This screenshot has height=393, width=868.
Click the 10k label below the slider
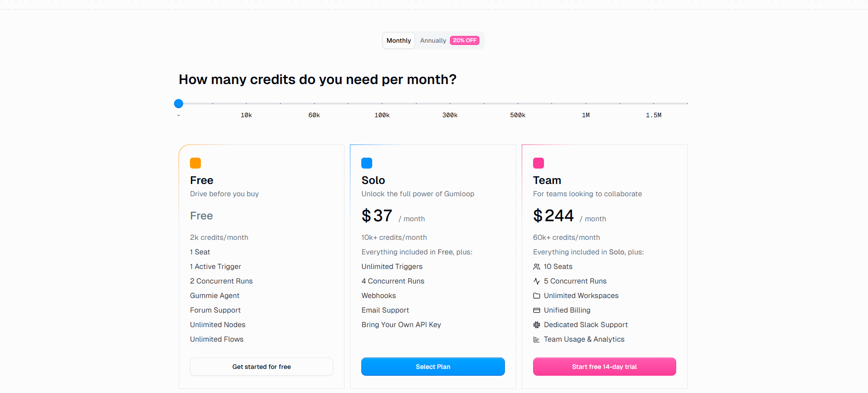click(x=246, y=115)
